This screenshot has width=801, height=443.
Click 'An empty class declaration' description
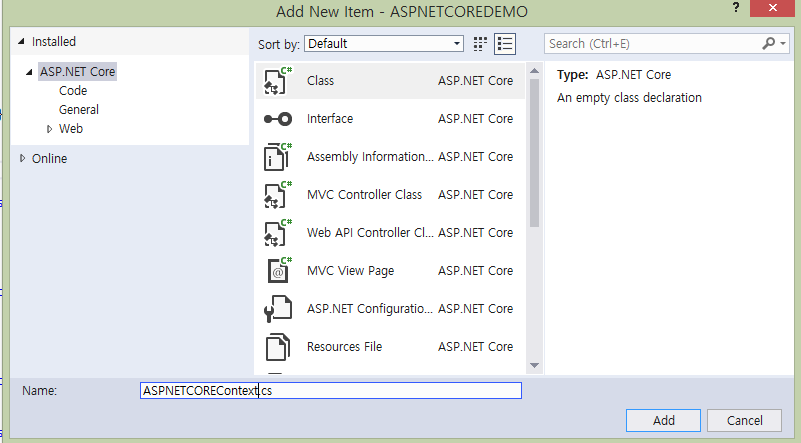tap(629, 98)
